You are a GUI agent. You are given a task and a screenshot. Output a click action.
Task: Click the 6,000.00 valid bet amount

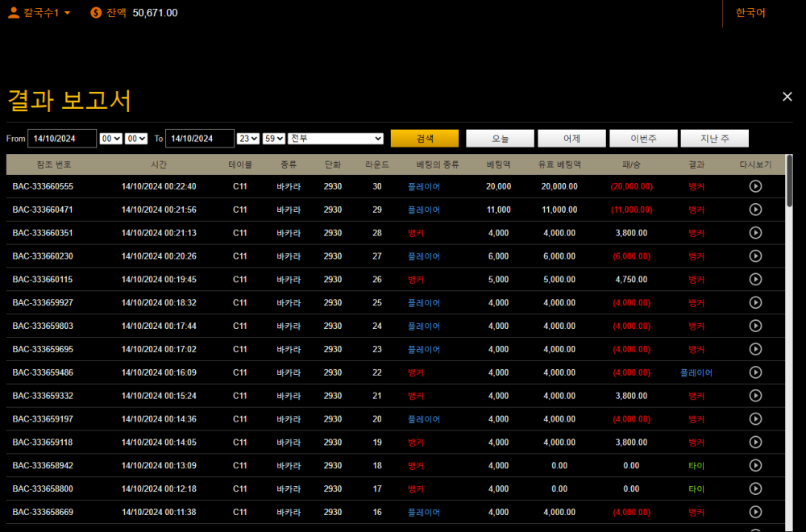coord(559,256)
